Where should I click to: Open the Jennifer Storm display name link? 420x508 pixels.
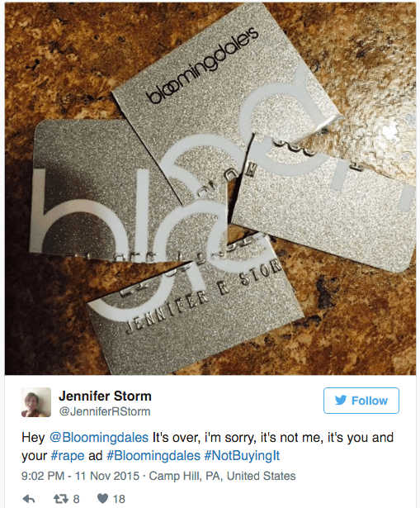point(105,396)
